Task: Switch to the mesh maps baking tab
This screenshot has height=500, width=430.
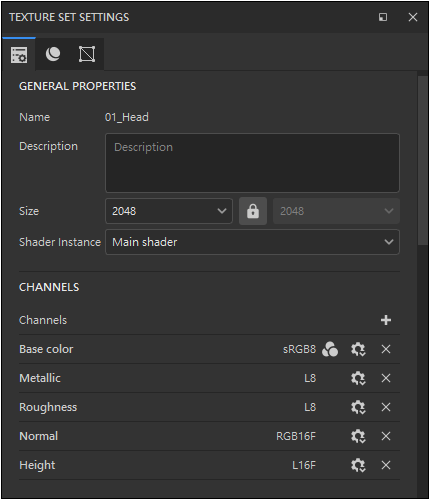Action: [53, 54]
